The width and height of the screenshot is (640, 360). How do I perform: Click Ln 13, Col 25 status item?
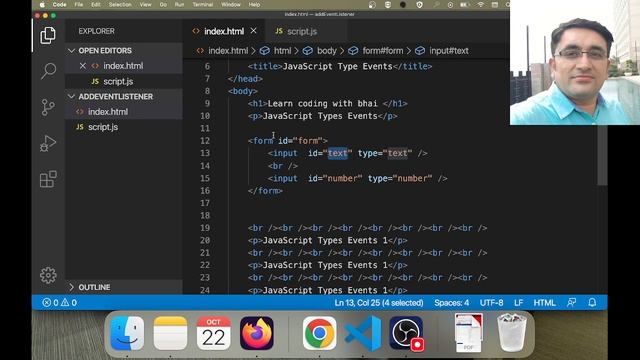pos(379,303)
